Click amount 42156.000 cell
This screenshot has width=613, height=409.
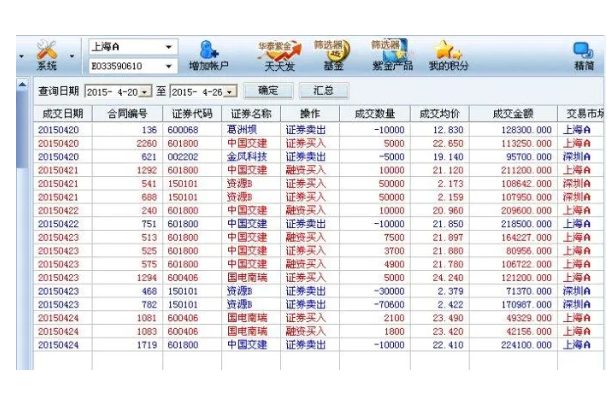(x=513, y=331)
